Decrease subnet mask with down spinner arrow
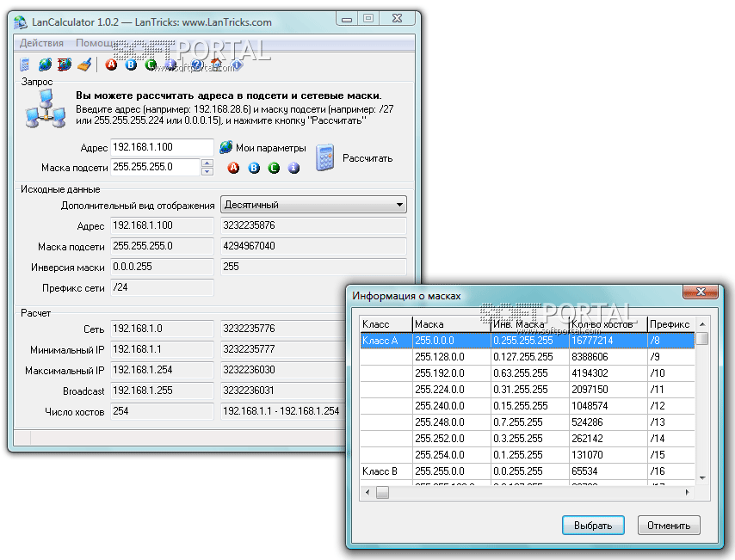This screenshot has width=735, height=560. (x=207, y=171)
